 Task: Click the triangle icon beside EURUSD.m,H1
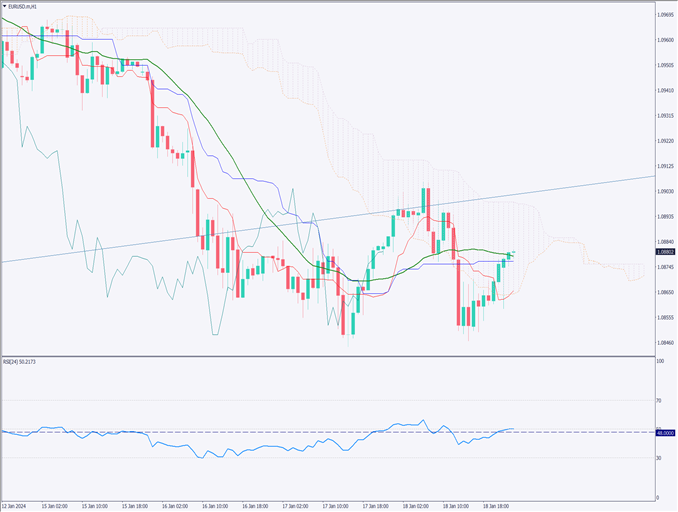click(6, 6)
